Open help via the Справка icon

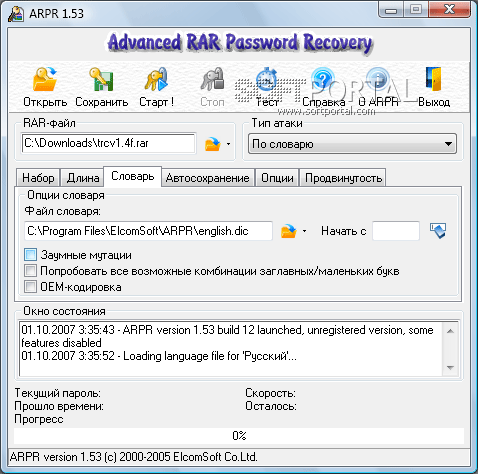[322, 79]
